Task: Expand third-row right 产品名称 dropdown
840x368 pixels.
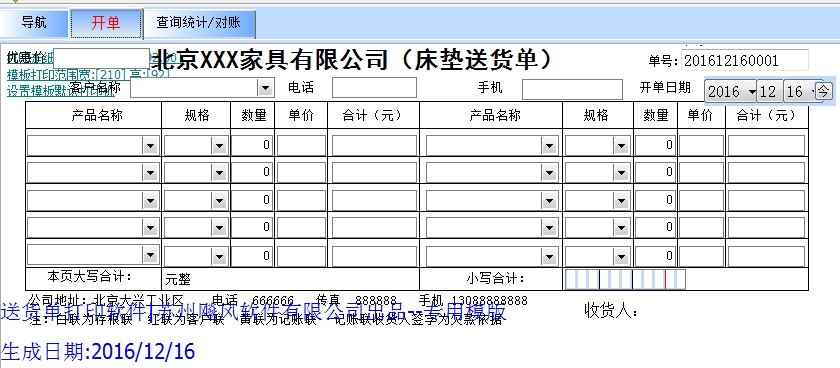Action: click(x=549, y=200)
